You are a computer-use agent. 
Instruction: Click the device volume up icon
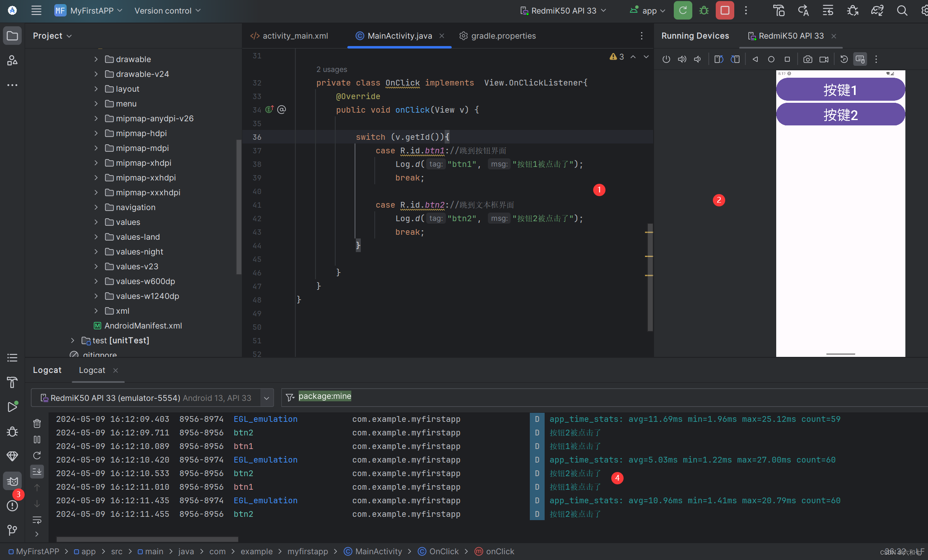683,60
